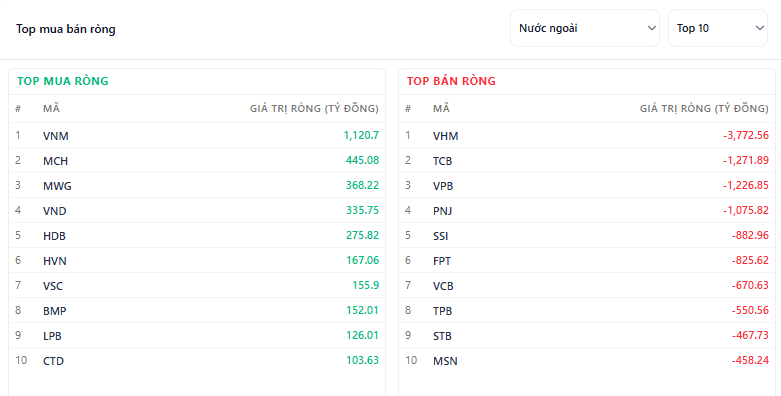Select stock code SSI
Screen dimensions: 781x396
point(441,236)
